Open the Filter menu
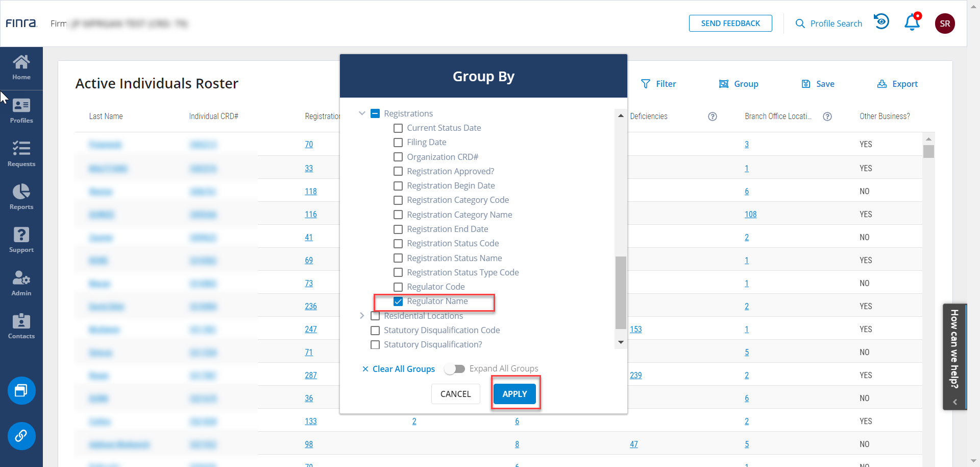This screenshot has height=467, width=980. pyautogui.click(x=658, y=84)
